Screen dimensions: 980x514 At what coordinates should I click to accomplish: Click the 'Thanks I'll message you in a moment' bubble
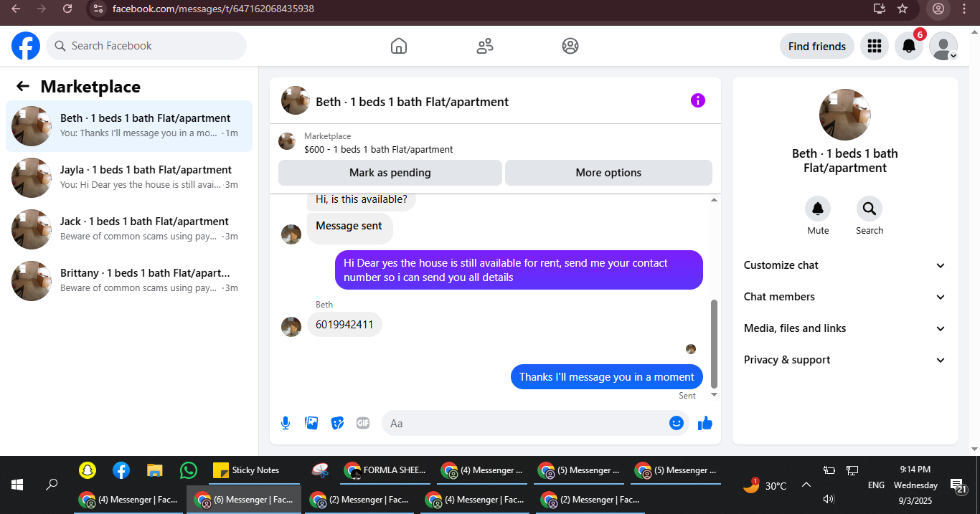[607, 376]
